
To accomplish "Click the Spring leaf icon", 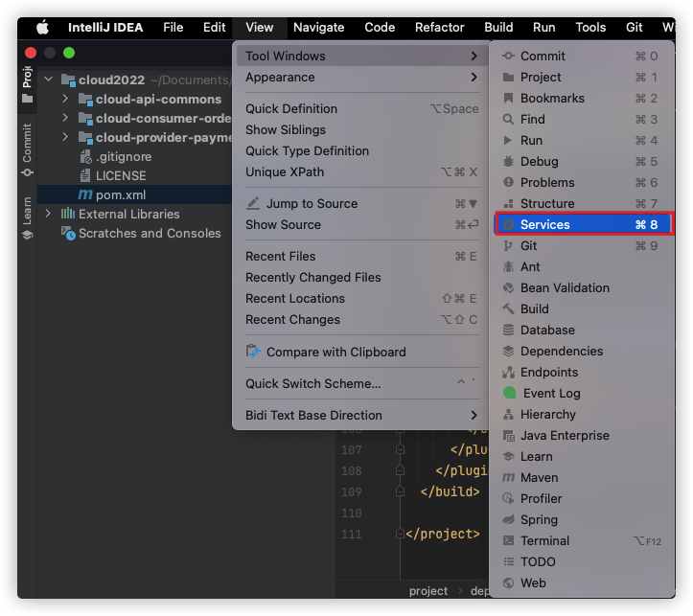I will coord(508,520).
